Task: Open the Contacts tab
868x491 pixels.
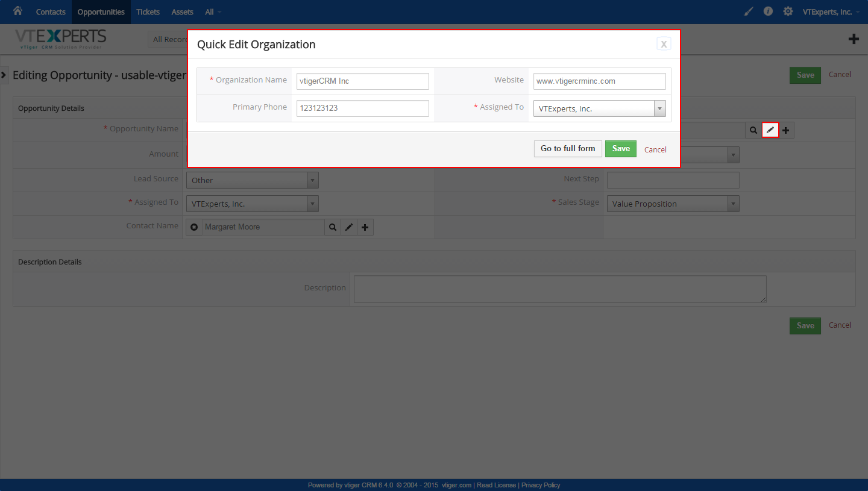Action: click(51, 12)
